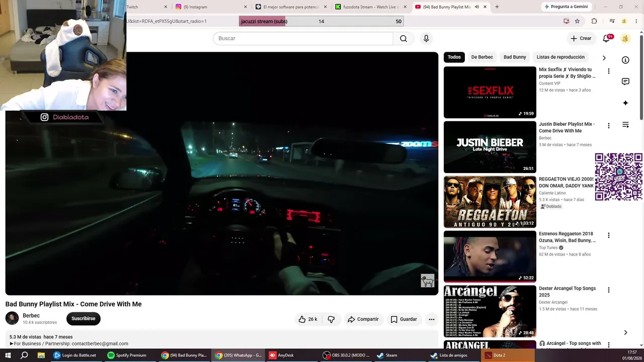This screenshot has height=362, width=644.
Task: Open the Arcángel 28:48 video thumbnail
Action: 490,312
